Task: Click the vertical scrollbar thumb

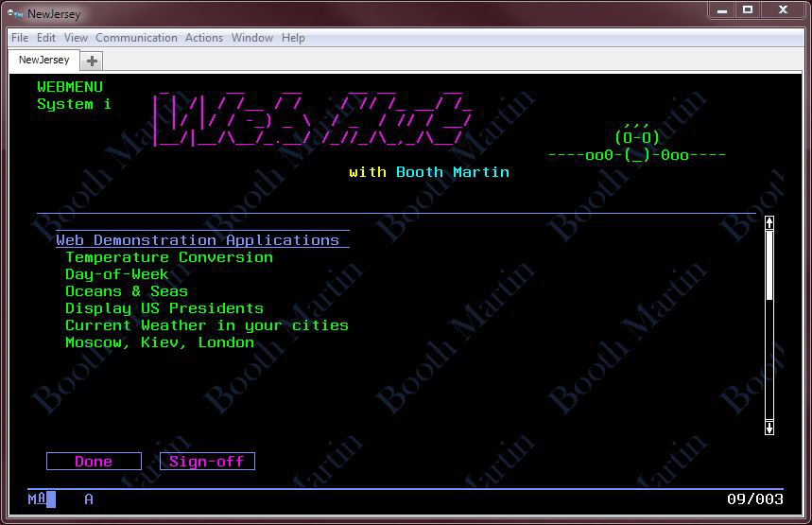Action: click(769, 265)
